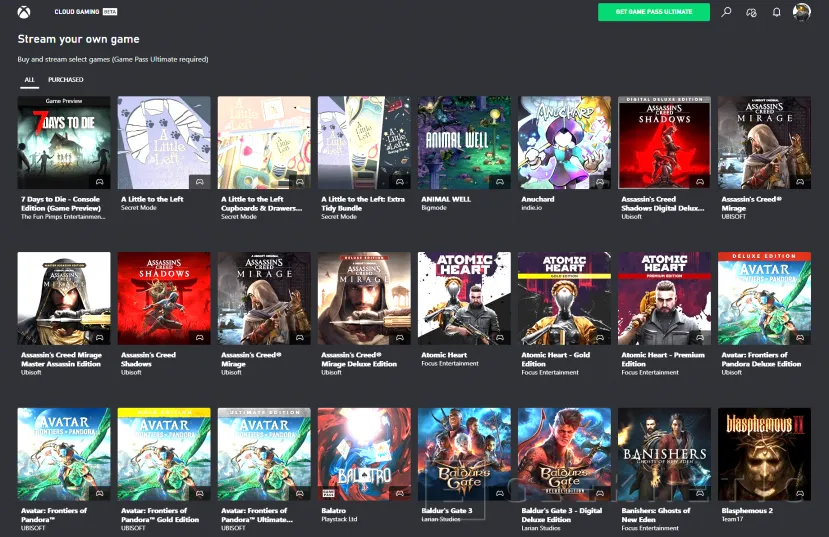Open the notifications bell icon

[776, 12]
